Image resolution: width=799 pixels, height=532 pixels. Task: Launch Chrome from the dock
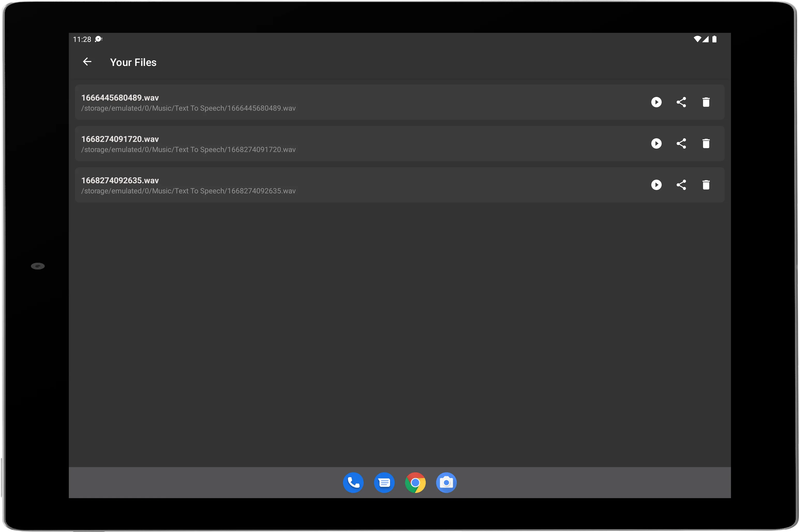click(x=415, y=482)
